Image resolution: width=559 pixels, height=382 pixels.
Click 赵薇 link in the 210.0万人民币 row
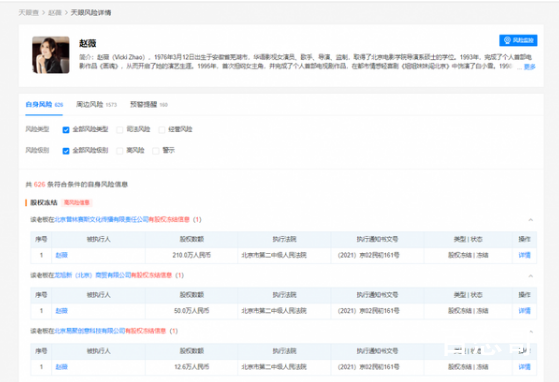coord(61,255)
